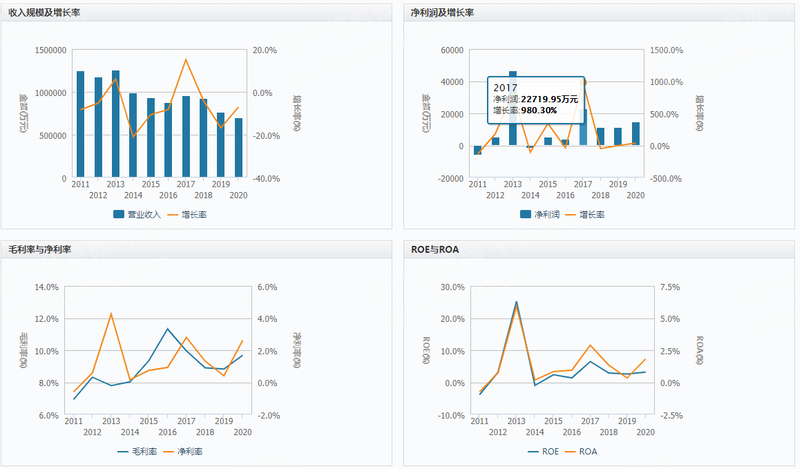Viewport: 800px width, 469px height.
Task: Click the 2013 ROE peak point
Action: point(516,302)
